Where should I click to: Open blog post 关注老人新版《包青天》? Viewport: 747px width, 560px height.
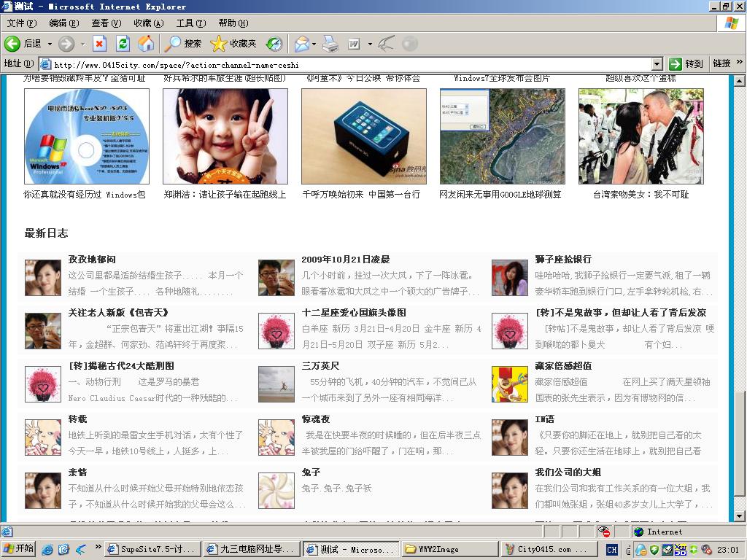(x=118, y=313)
